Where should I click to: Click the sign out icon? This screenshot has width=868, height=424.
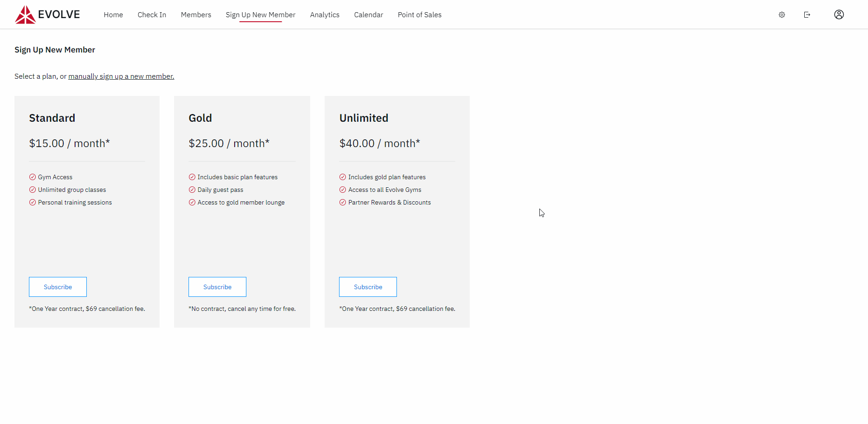[807, 14]
